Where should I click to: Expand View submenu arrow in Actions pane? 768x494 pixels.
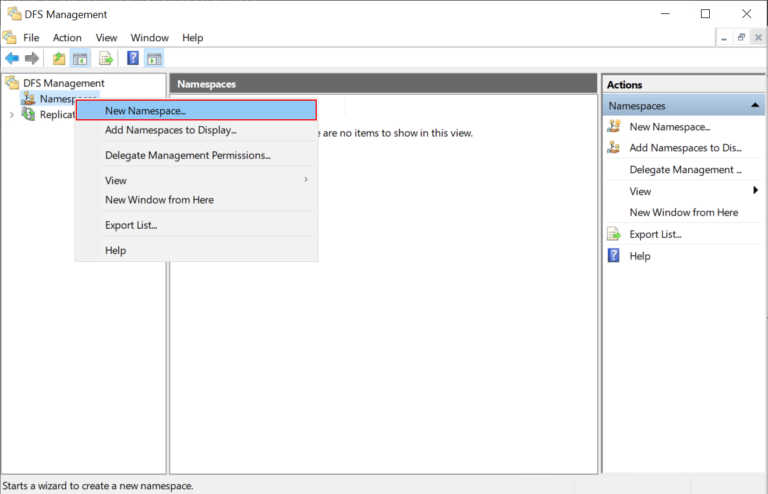point(755,191)
